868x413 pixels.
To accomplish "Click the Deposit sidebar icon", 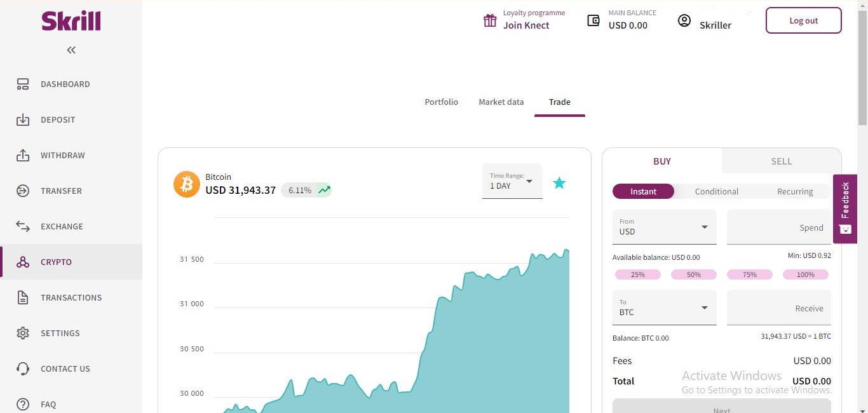I will pos(23,119).
